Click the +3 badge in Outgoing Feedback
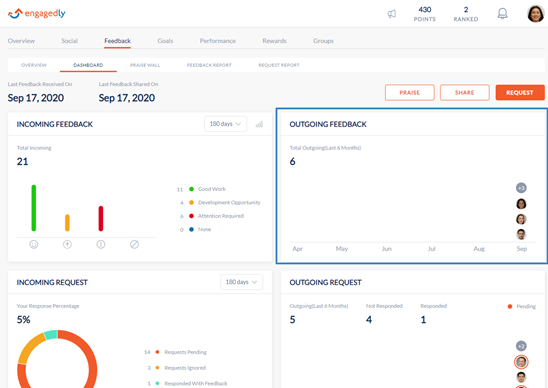The image size is (548, 388). tap(521, 188)
